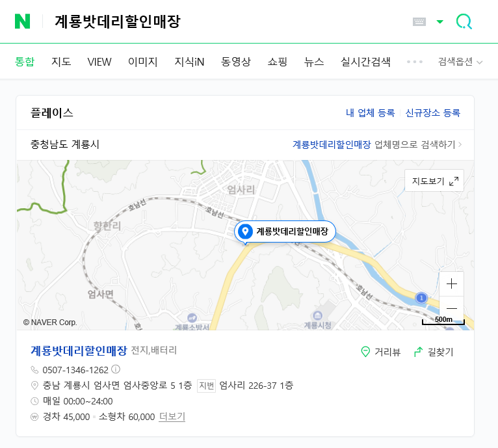Click the address 충남 계룡시 엄사면 엄사중앙로 5
This screenshot has height=448, width=498.
[x=109, y=386]
